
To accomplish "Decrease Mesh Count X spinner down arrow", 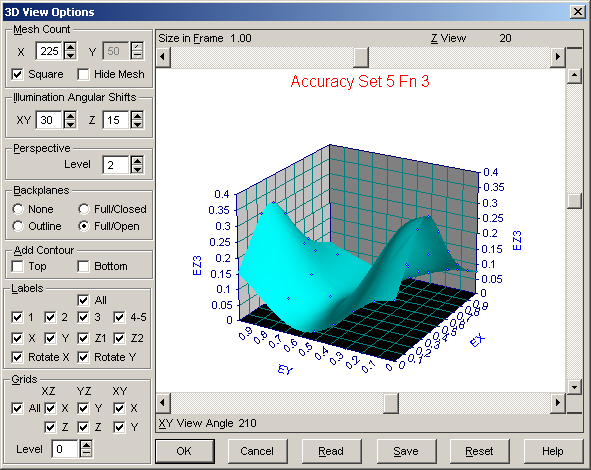I will tap(70, 55).
